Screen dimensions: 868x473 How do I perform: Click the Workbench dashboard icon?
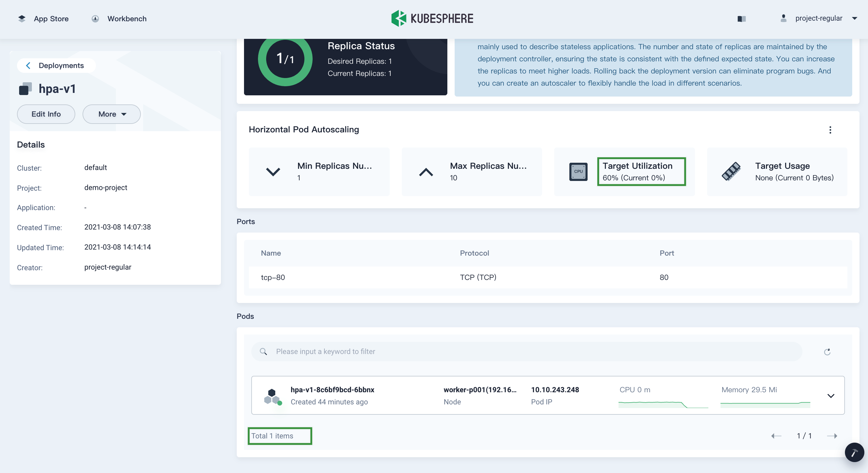pyautogui.click(x=95, y=19)
